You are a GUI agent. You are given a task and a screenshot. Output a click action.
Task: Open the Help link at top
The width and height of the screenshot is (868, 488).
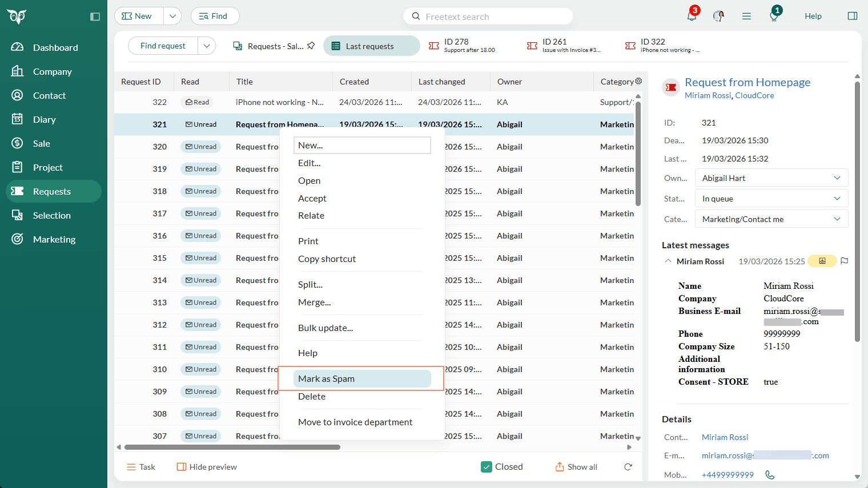coord(813,16)
